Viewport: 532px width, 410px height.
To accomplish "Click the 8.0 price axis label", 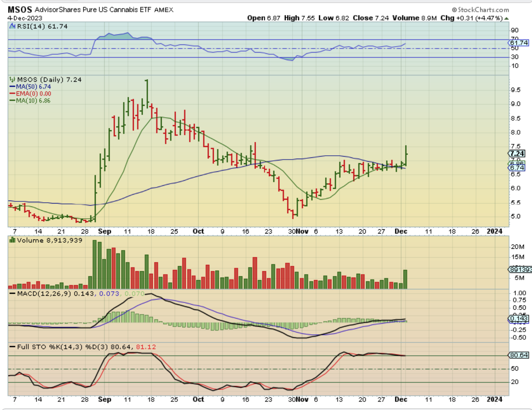I will (x=515, y=132).
